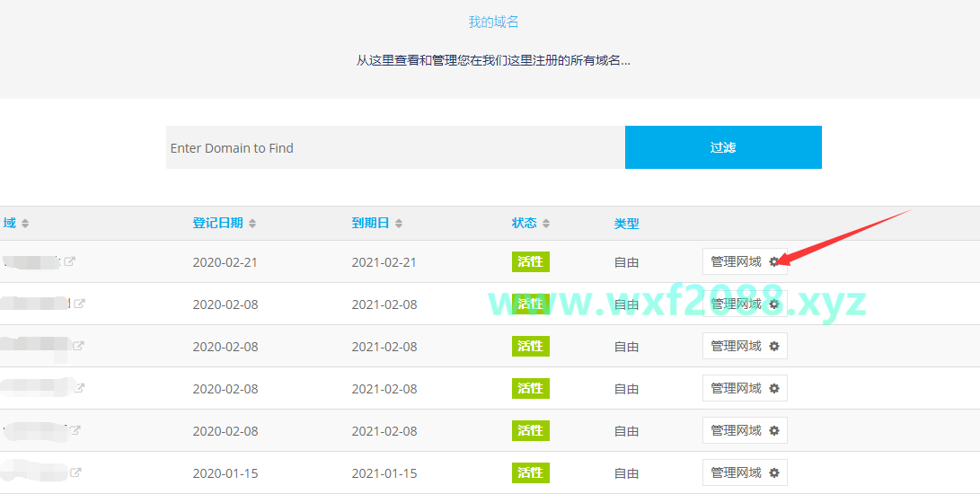Sort by 状态 column header
Image resolution: width=980 pixels, height=503 pixels.
click(524, 223)
